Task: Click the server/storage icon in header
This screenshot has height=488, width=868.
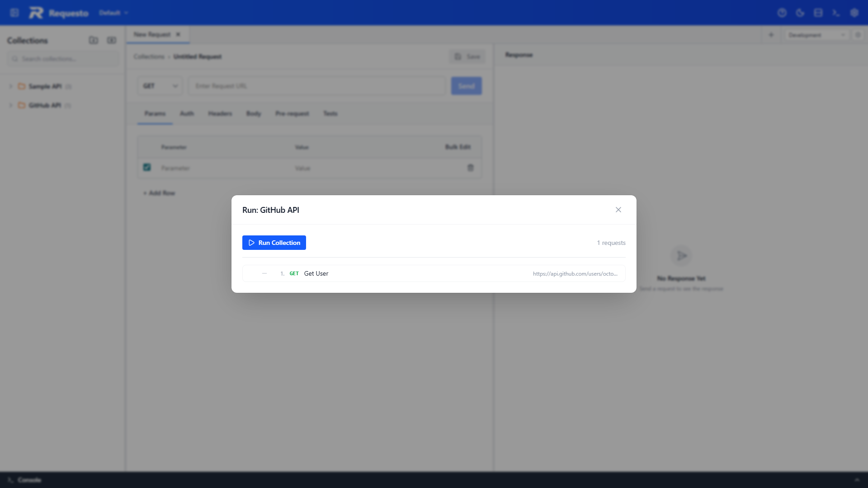Action: click(818, 13)
